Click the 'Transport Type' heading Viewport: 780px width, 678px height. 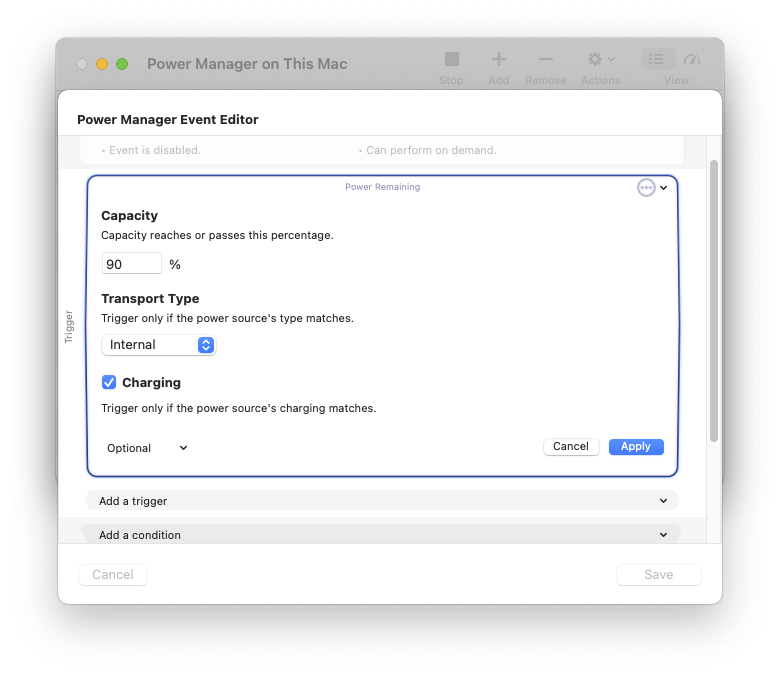pyautogui.click(x=150, y=298)
